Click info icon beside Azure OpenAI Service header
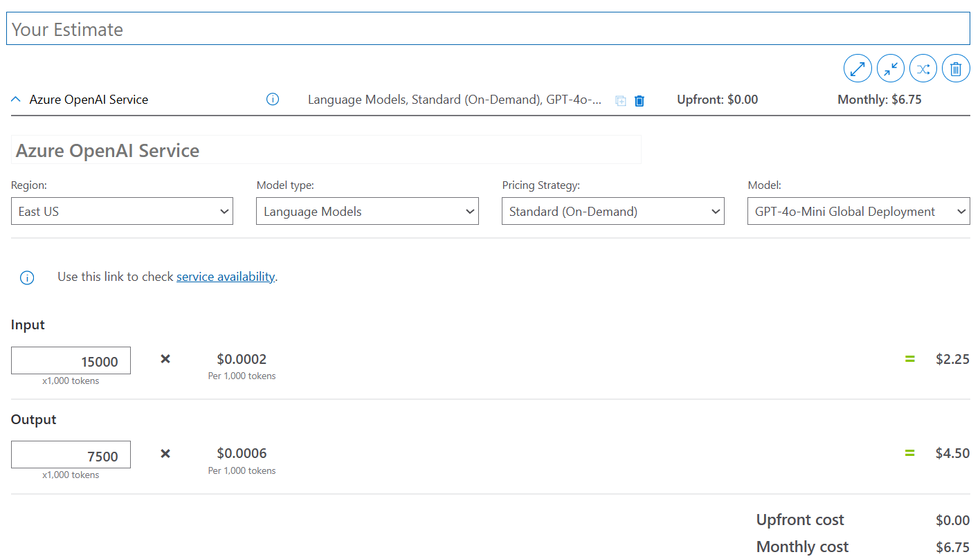980x559 pixels. 273,100
